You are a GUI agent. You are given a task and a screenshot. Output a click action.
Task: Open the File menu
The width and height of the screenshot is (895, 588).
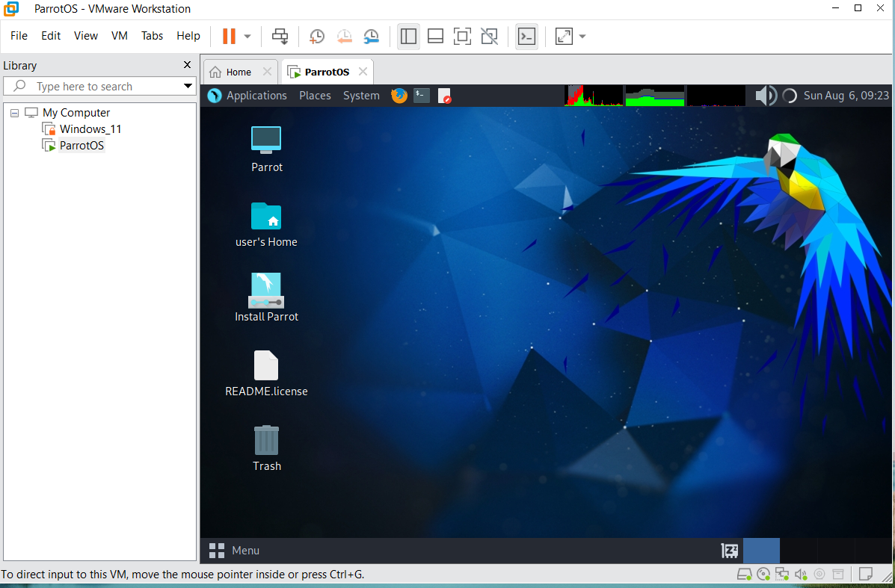(19, 35)
